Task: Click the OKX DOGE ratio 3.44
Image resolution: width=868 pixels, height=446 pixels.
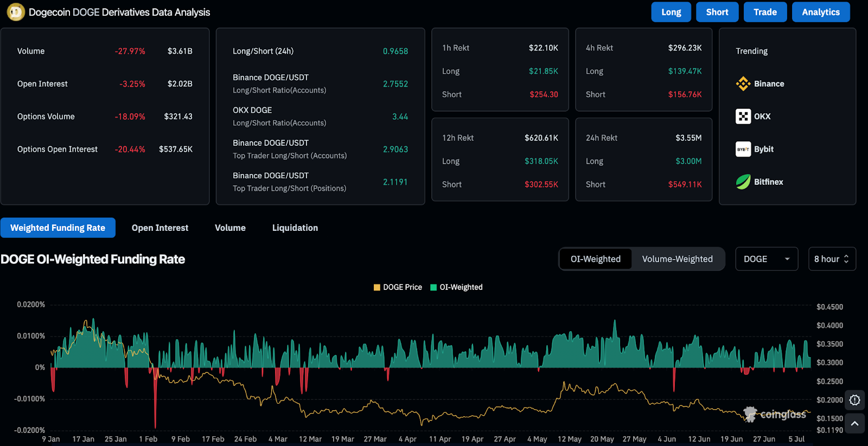Action: pyautogui.click(x=400, y=117)
